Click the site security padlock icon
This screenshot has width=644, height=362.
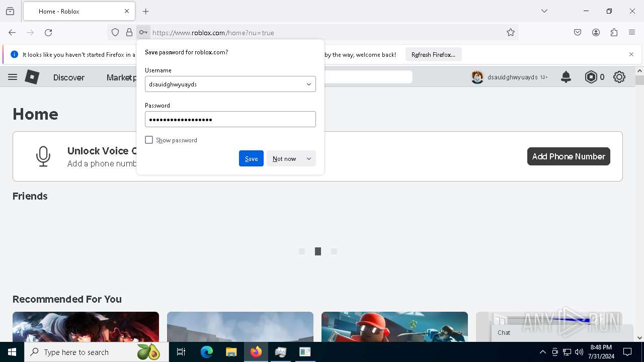click(129, 33)
